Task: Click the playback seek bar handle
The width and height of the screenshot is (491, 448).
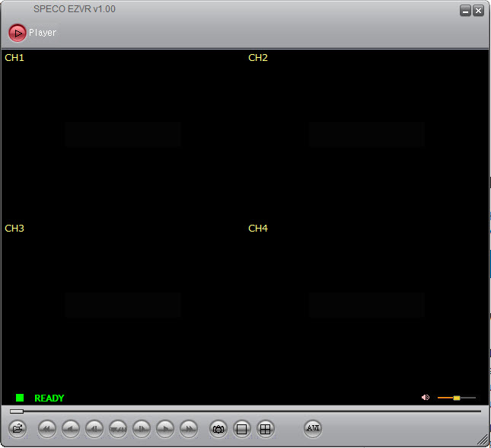Action: pyautogui.click(x=17, y=411)
